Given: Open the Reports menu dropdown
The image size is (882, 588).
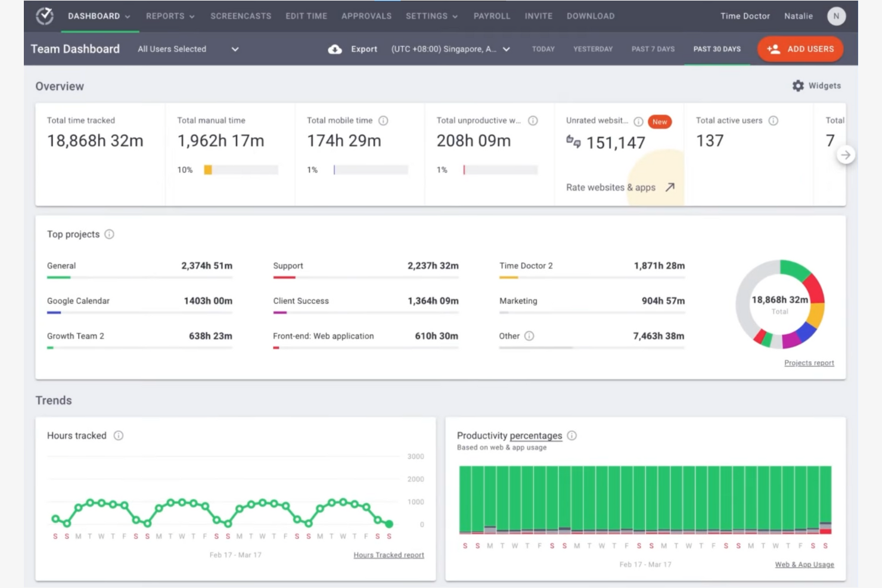Looking at the screenshot, I should [x=170, y=16].
